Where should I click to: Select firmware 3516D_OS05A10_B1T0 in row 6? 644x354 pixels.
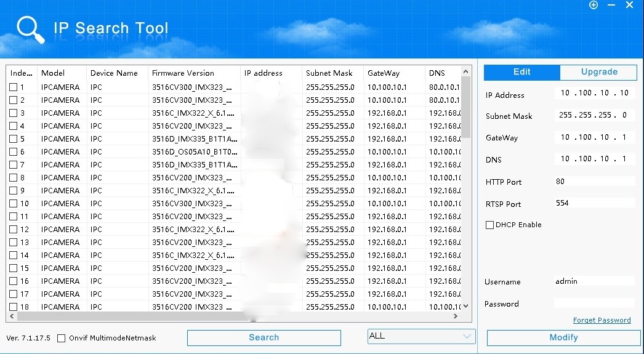click(x=195, y=151)
